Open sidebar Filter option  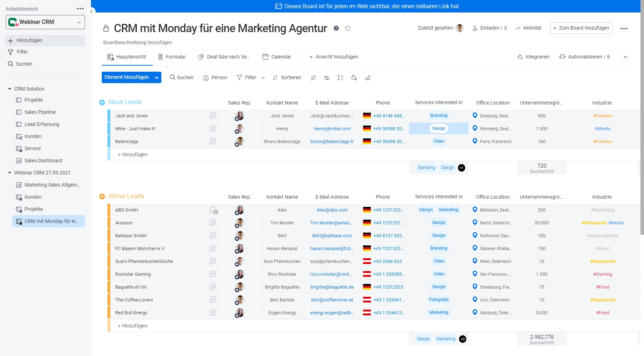point(18,52)
